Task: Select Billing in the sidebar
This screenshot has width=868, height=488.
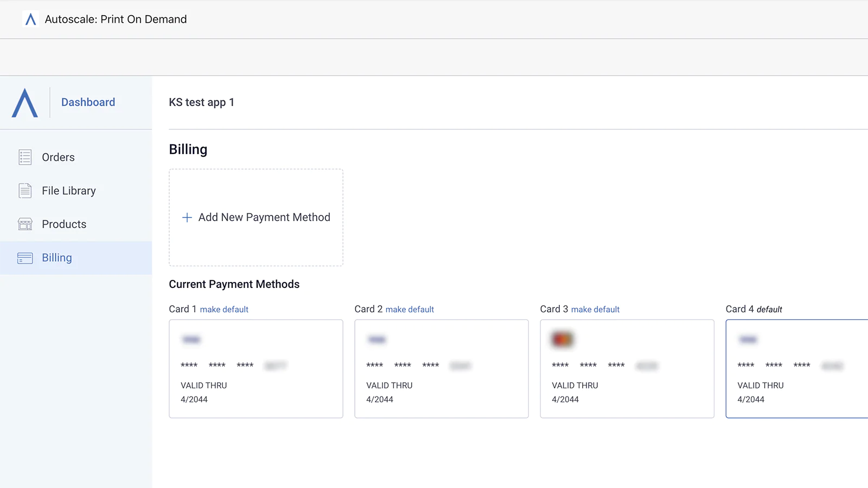Action: (x=76, y=258)
